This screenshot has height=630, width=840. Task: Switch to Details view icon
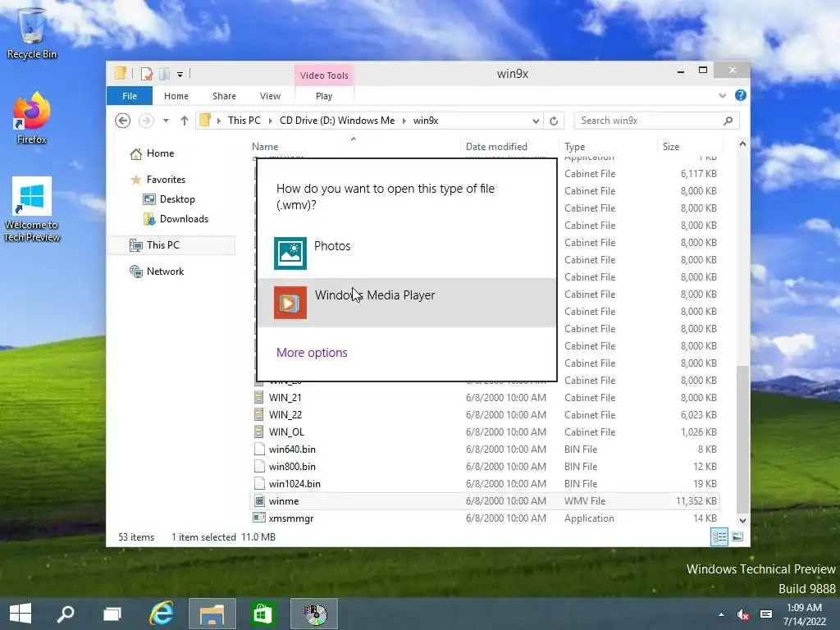click(x=719, y=536)
